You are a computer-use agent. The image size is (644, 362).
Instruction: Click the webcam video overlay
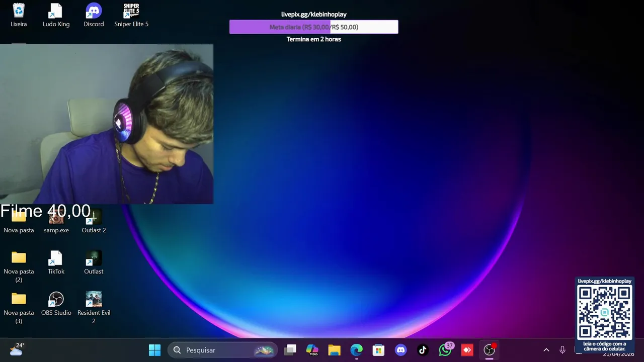(x=107, y=124)
